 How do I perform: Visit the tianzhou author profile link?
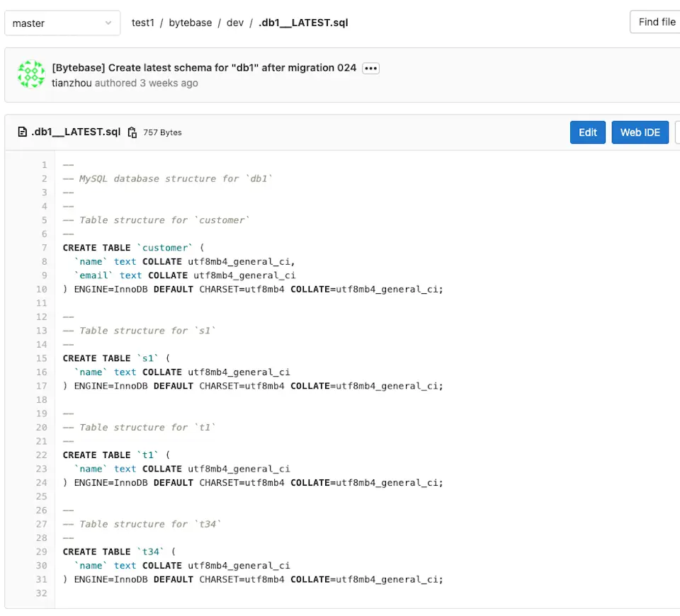[x=72, y=83]
